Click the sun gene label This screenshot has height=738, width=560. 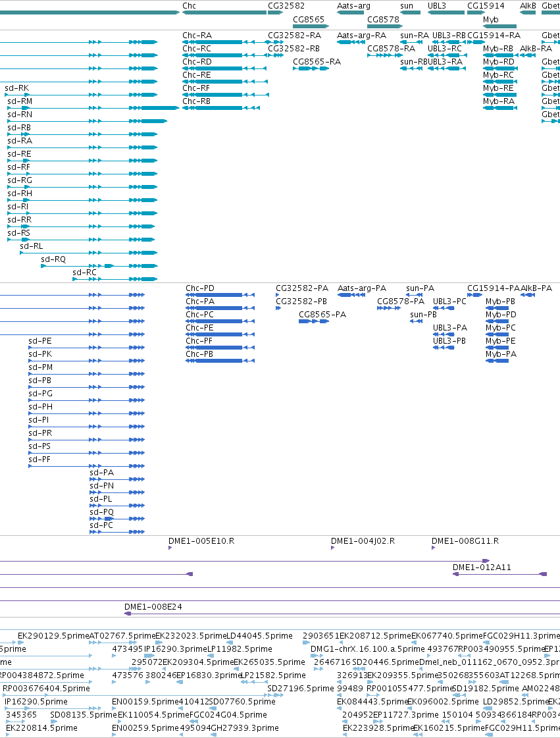[x=407, y=6]
